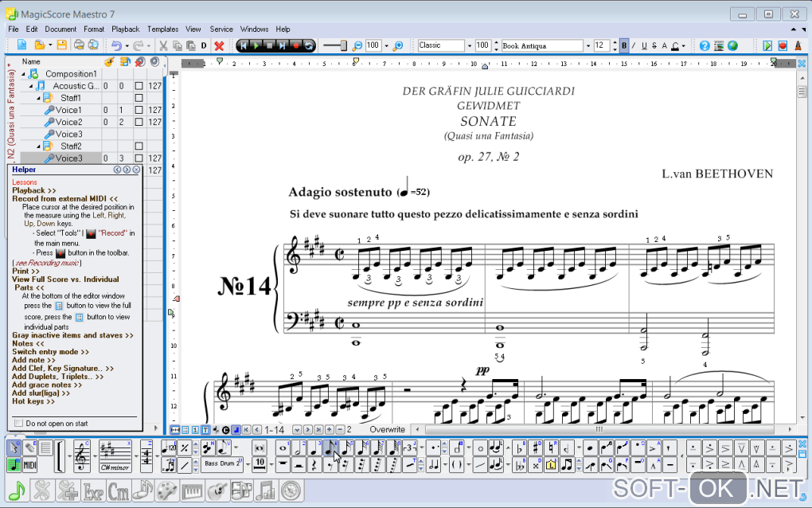
Task: Click the Print icon in the toolbar
Action: [79, 45]
